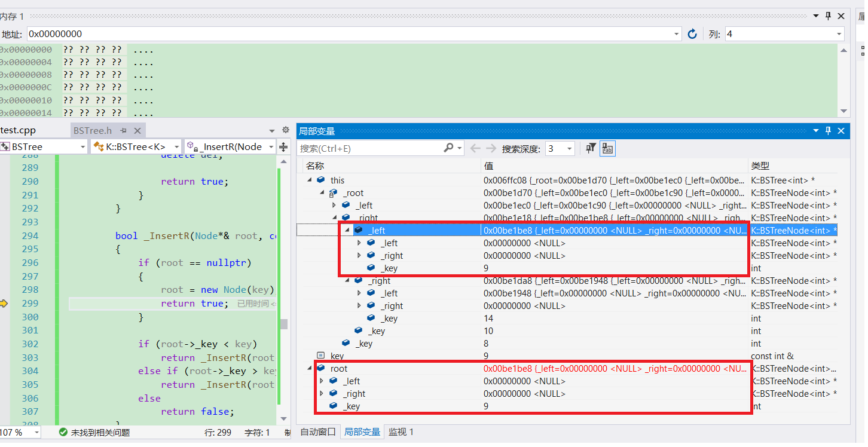This screenshot has width=868, height=447.
Task: Expand the _left node with value 0x00be1948
Action: coord(359,293)
